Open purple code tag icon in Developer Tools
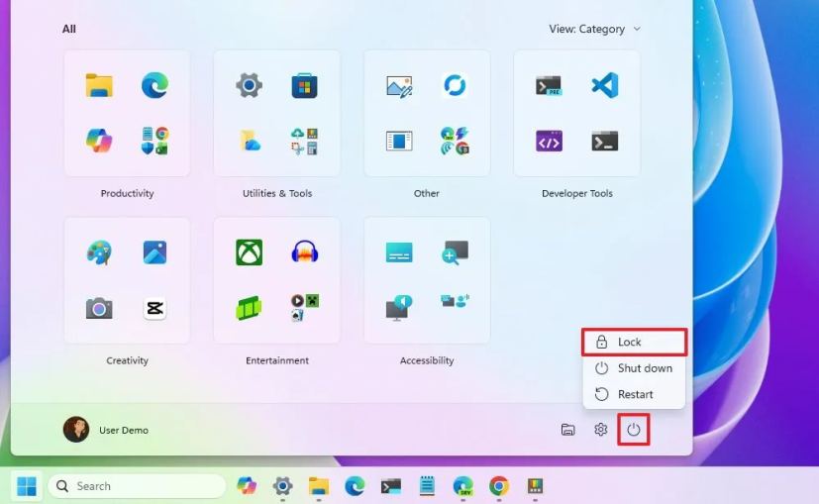 (x=549, y=141)
